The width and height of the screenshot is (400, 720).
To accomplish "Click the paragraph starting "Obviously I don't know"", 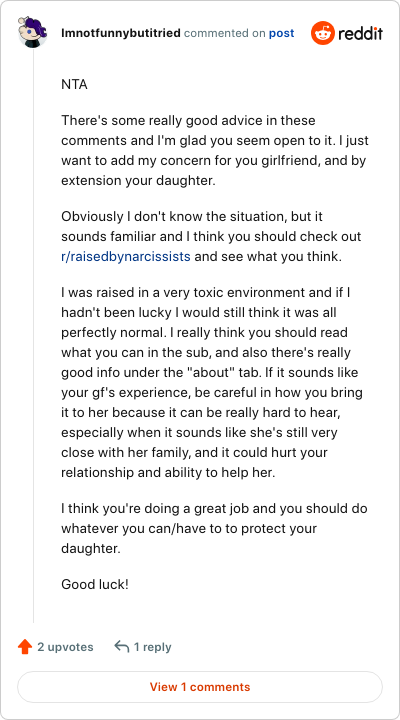I will click(211, 236).
